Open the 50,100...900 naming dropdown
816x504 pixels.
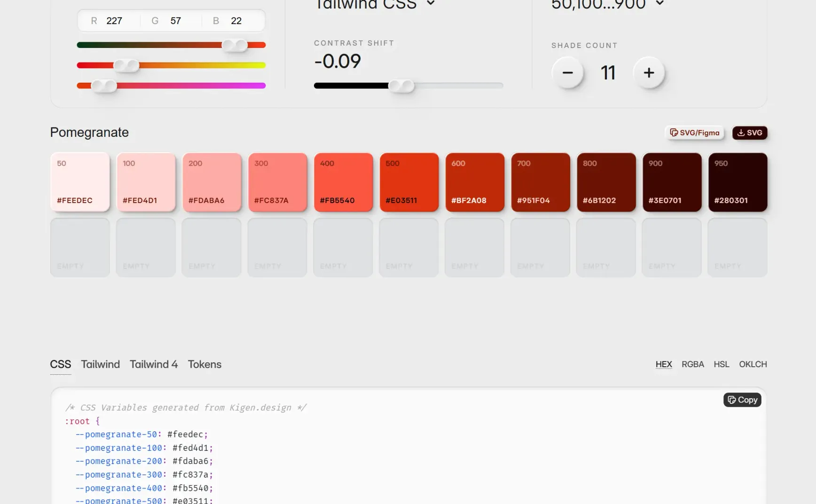(x=607, y=4)
